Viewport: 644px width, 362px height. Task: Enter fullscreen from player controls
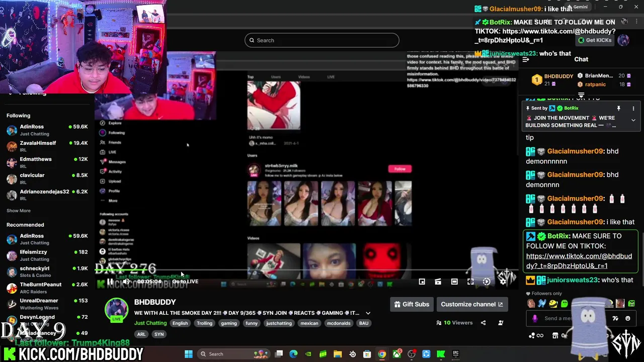[x=470, y=282]
